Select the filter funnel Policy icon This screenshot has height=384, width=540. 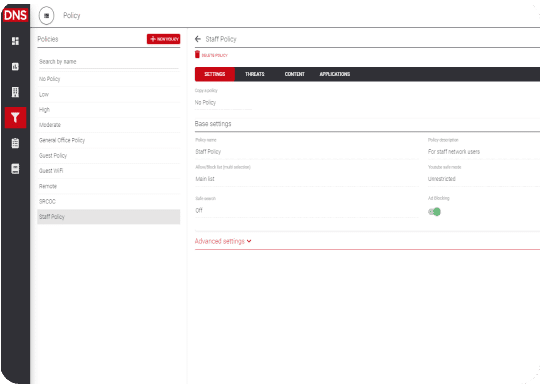[x=15, y=118]
